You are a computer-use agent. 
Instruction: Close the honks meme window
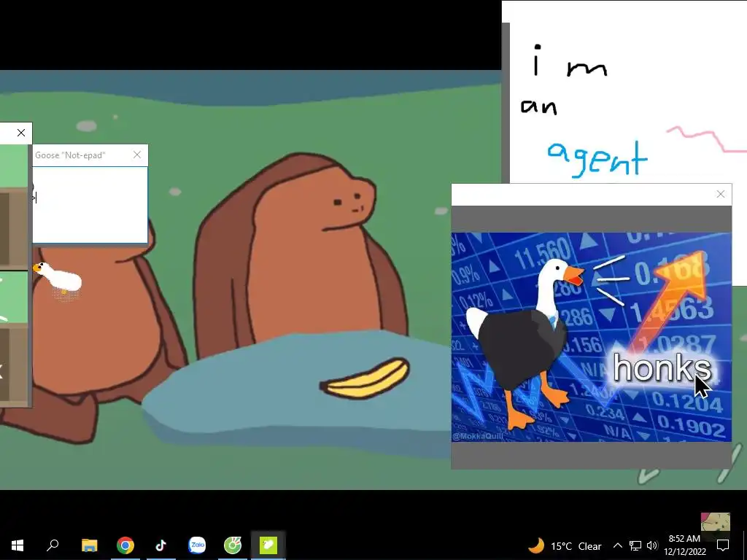pyautogui.click(x=720, y=194)
